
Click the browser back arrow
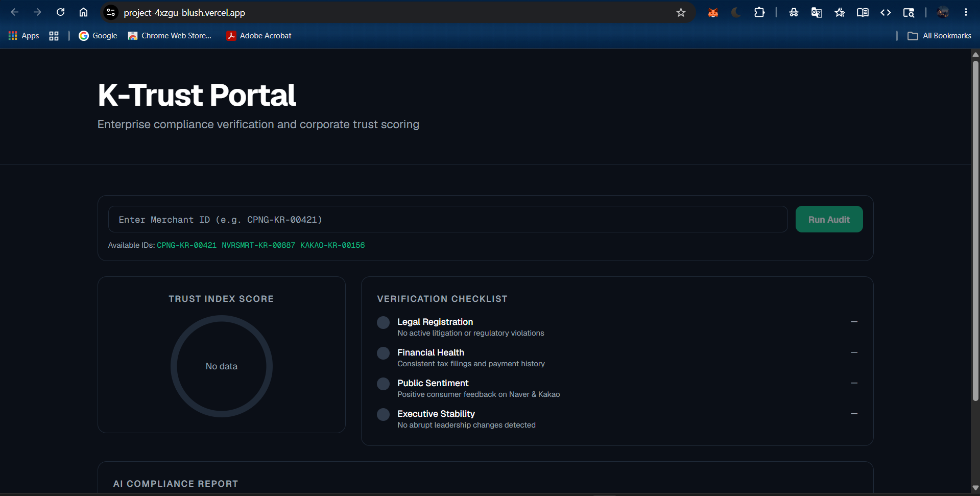pos(15,12)
